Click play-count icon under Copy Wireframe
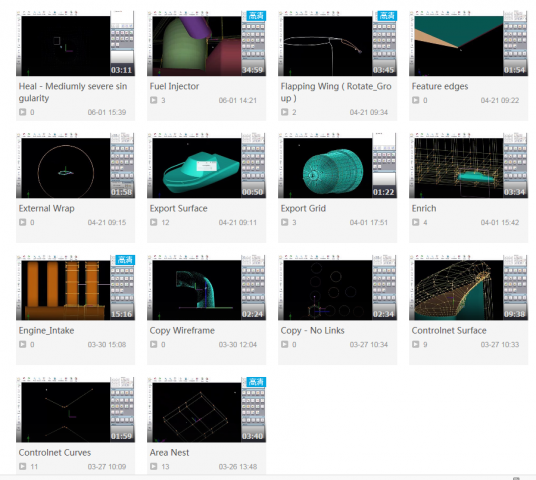This screenshot has height=480, width=536. [153, 344]
